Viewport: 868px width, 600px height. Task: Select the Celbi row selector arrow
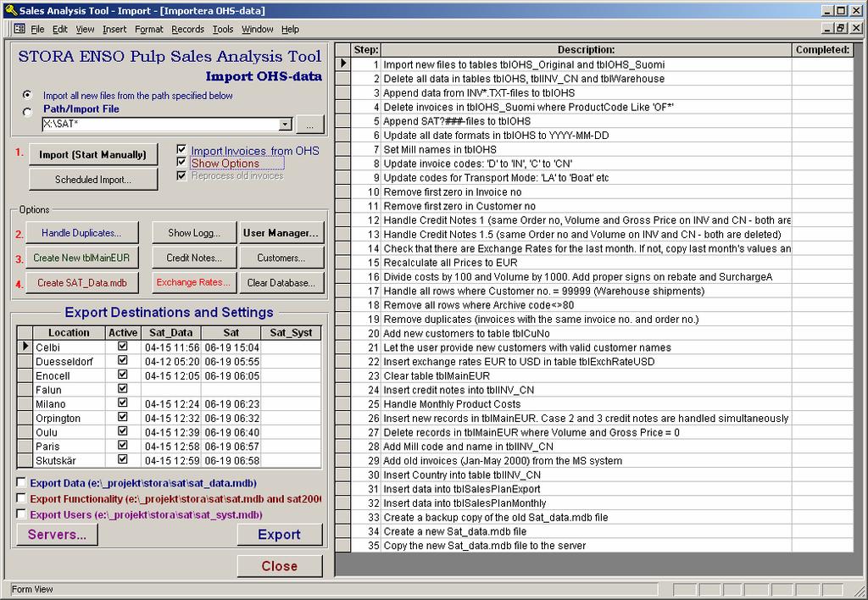[x=25, y=347]
